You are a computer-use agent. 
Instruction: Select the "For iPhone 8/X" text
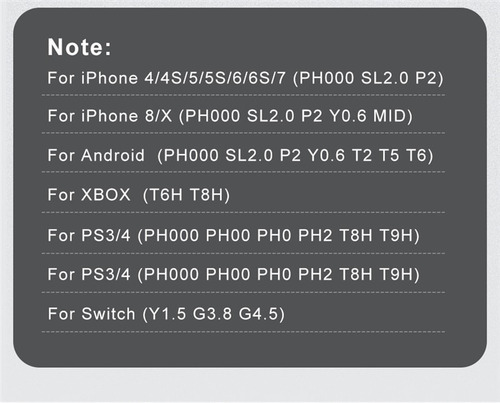[x=110, y=116]
